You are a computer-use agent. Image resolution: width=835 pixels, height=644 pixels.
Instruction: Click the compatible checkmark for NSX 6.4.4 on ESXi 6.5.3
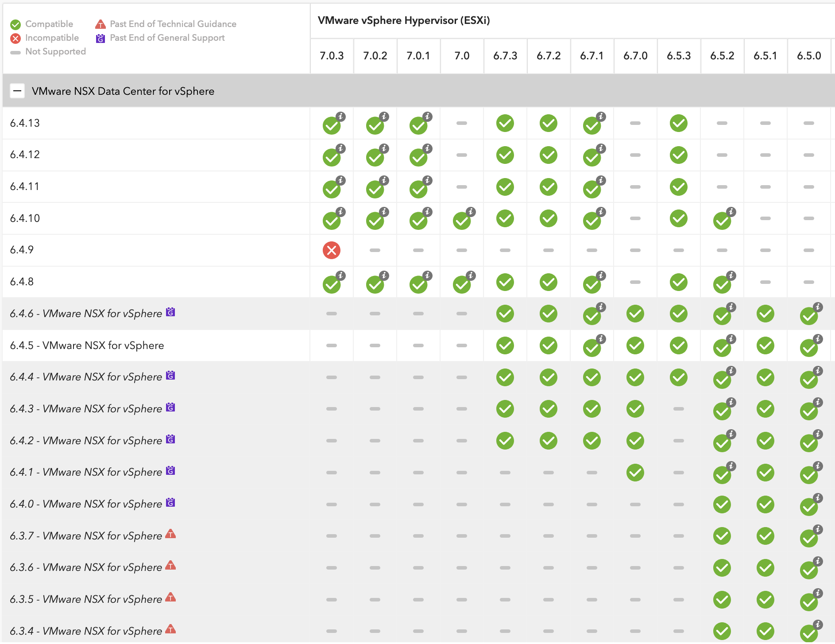tap(679, 377)
